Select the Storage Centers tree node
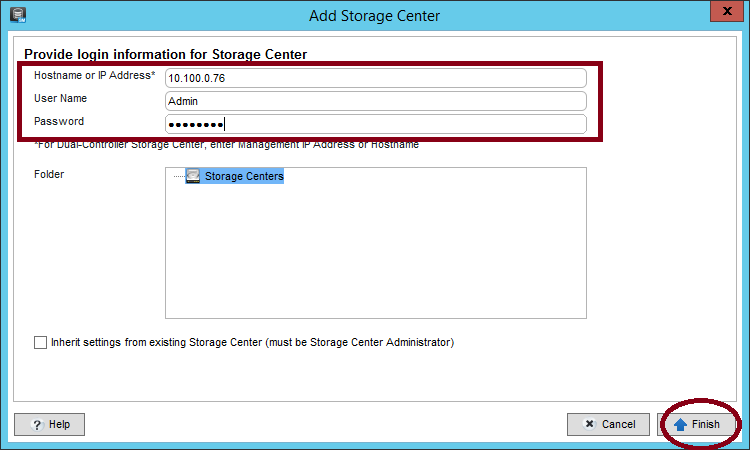 [x=244, y=176]
